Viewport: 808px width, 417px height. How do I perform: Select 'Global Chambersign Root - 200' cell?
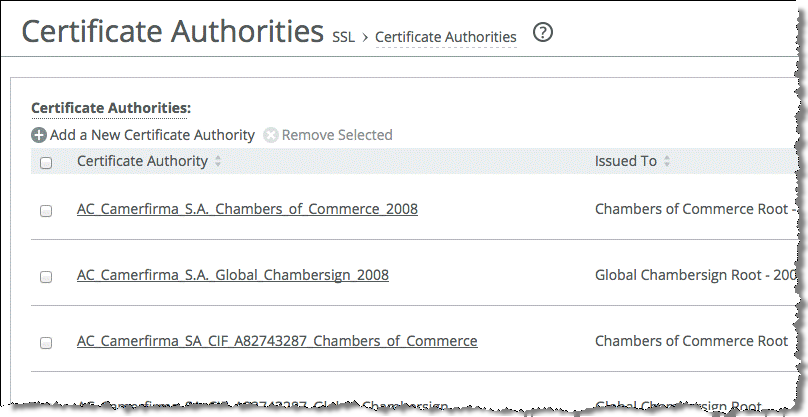pyautogui.click(x=696, y=275)
